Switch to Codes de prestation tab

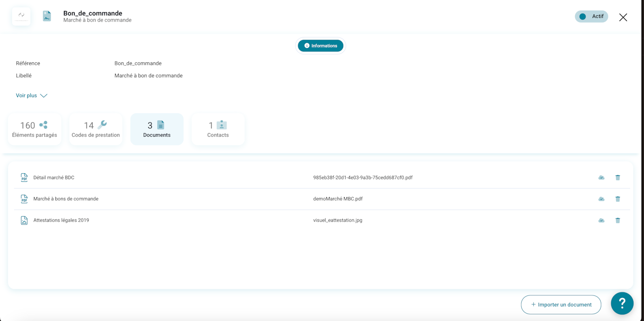coord(96,129)
